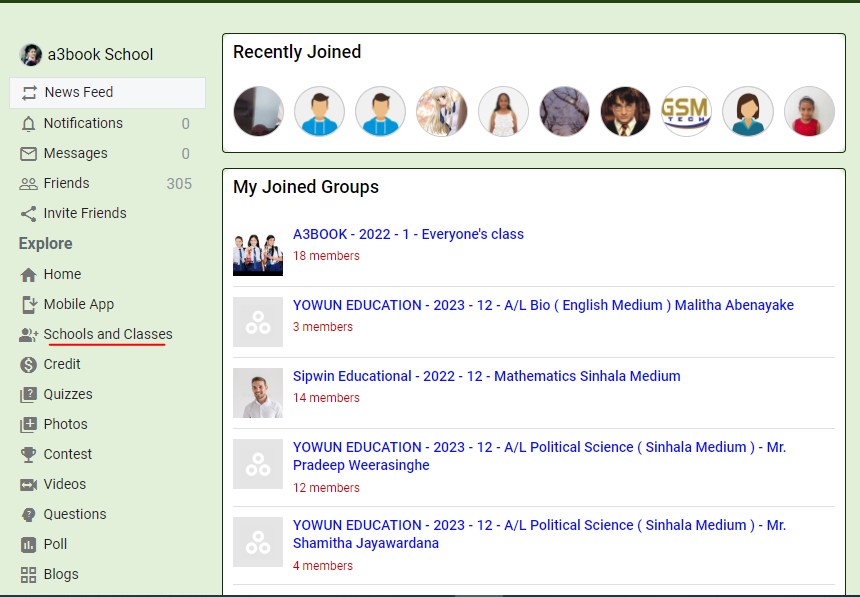Click the News Feed swap-arrows icon
Viewport: 860px width, 597px height.
(x=28, y=92)
